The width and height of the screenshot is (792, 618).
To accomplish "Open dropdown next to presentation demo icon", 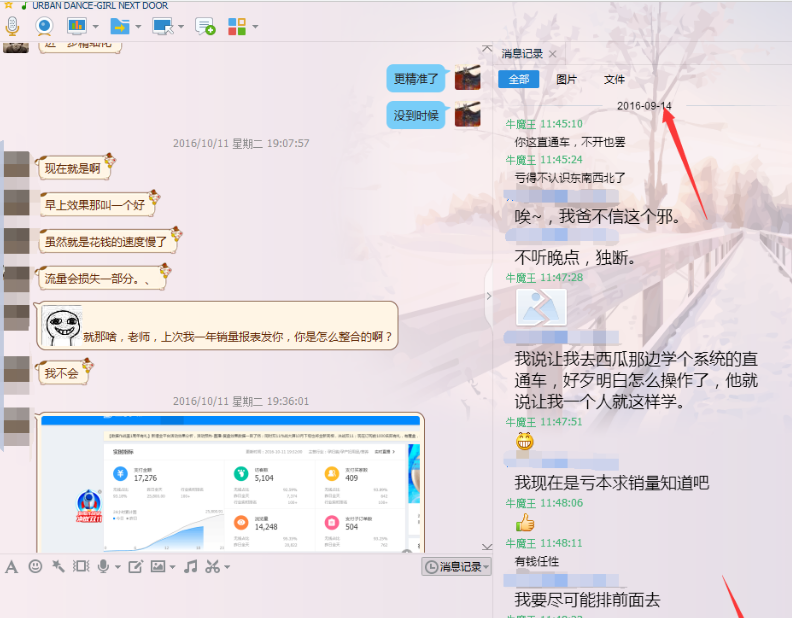I will click(x=95, y=26).
